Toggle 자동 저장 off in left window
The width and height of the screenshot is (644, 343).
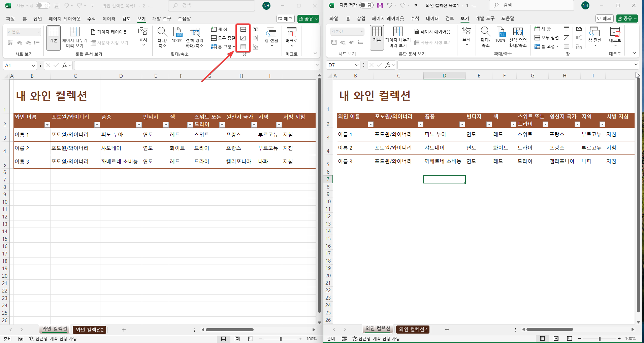(x=43, y=5)
